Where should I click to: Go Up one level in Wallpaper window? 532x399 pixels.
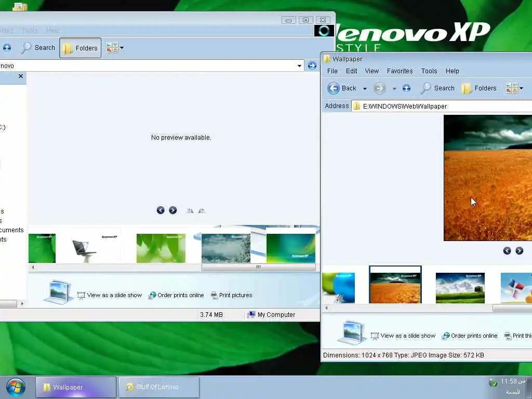pos(406,88)
